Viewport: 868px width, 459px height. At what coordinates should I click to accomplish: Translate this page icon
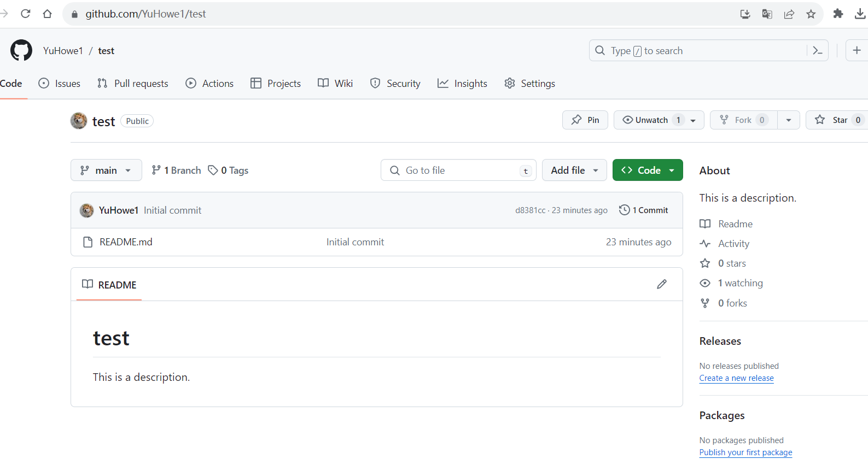pos(767,14)
